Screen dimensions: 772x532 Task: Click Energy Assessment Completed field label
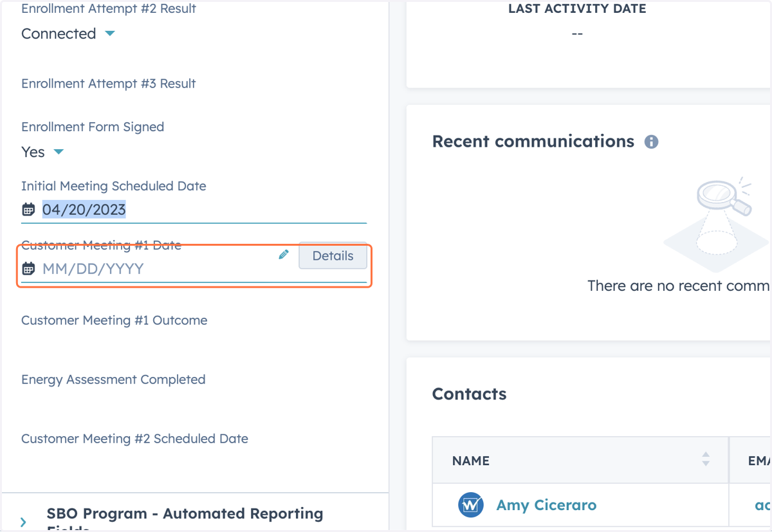pyautogui.click(x=113, y=380)
